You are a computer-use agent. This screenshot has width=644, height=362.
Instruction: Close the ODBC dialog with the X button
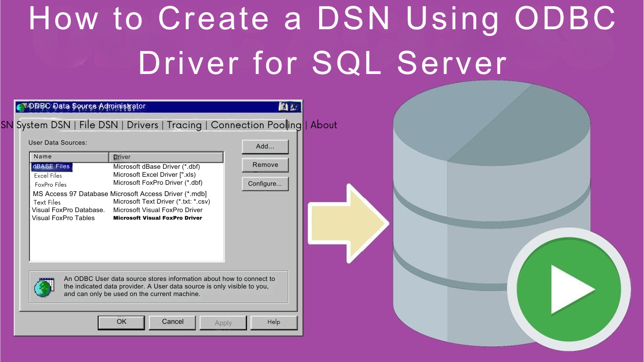(x=295, y=107)
